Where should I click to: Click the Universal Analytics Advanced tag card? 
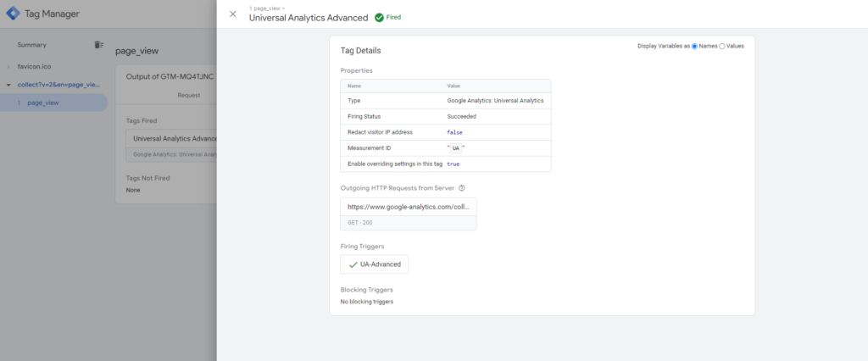pos(171,146)
